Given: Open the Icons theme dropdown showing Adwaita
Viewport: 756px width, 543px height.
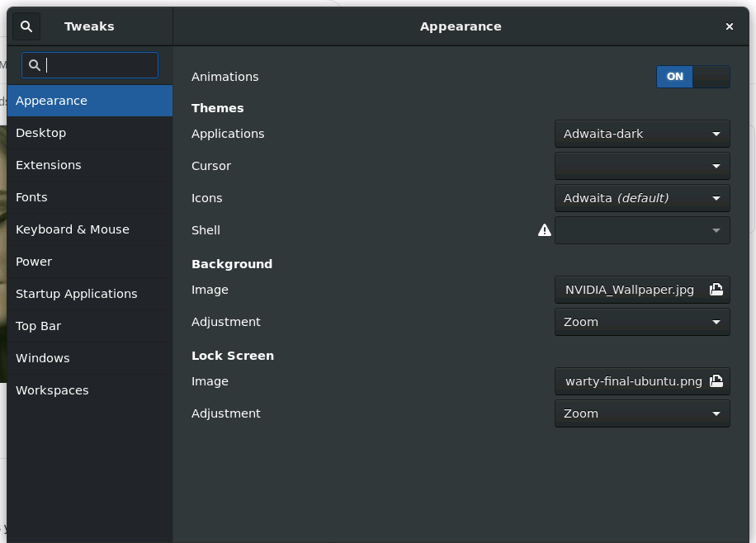Looking at the screenshot, I should (642, 197).
